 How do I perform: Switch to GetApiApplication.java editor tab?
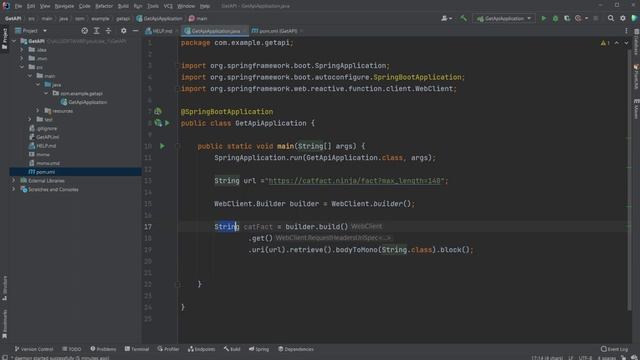click(x=215, y=31)
